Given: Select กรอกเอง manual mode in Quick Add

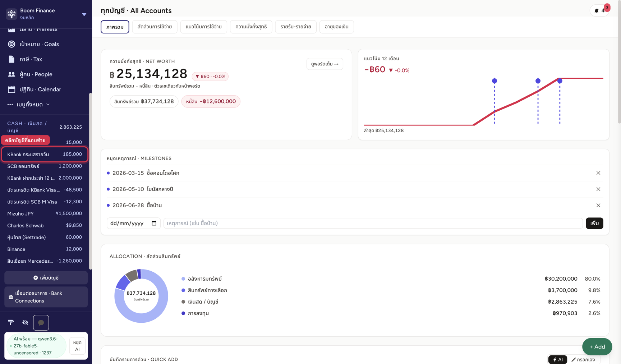Looking at the screenshot, I should [x=583, y=359].
